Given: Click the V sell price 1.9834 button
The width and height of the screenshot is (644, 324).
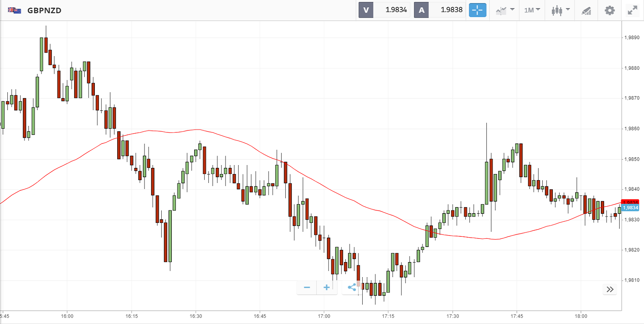Looking at the screenshot, I should (x=384, y=10).
